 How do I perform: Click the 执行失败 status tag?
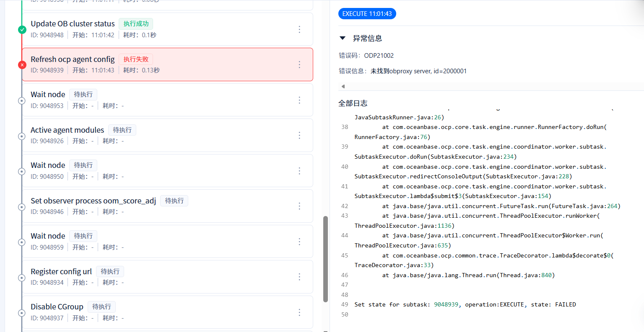click(136, 59)
